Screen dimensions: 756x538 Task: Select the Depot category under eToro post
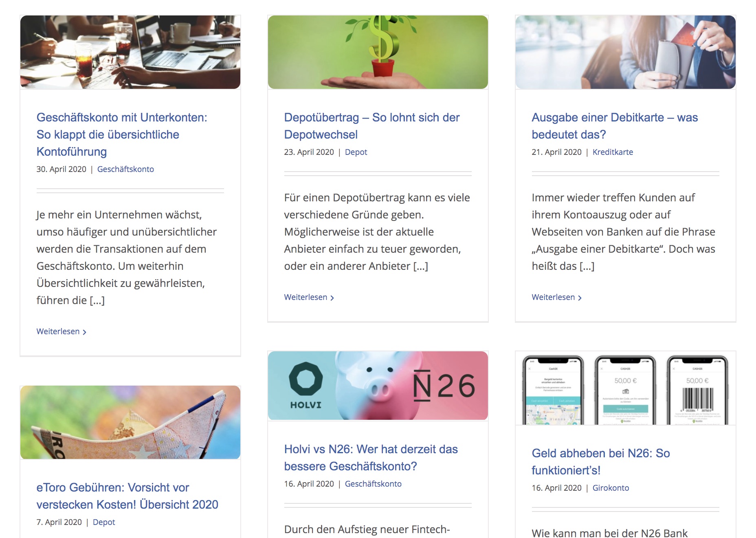104,522
